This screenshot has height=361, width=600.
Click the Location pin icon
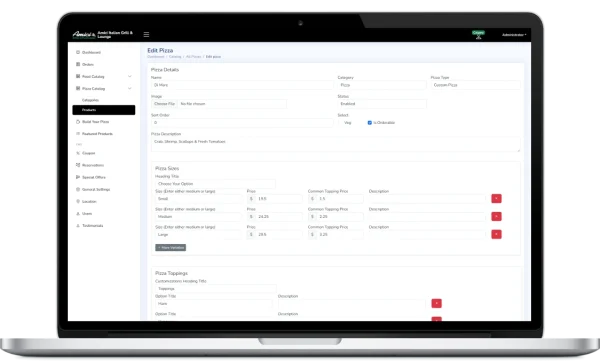click(x=78, y=201)
